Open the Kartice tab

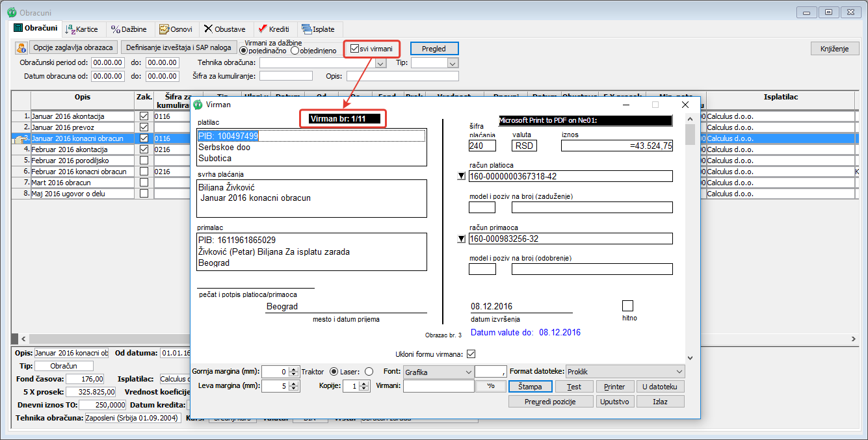point(81,29)
